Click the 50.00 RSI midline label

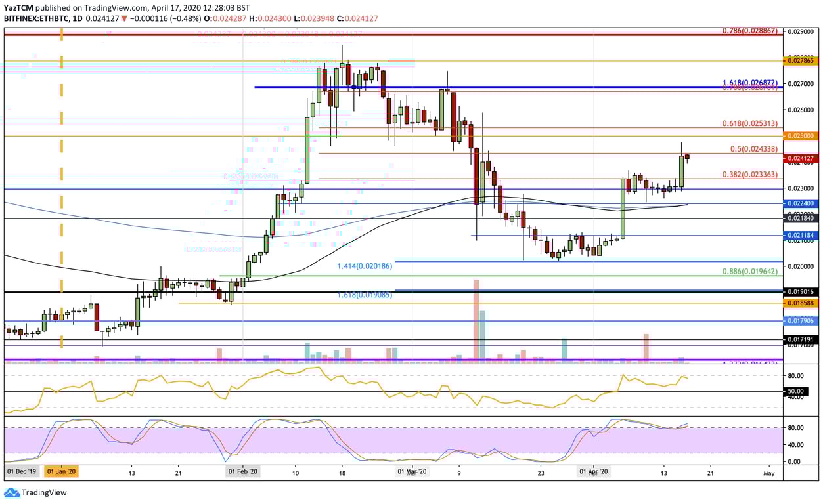[x=797, y=391]
